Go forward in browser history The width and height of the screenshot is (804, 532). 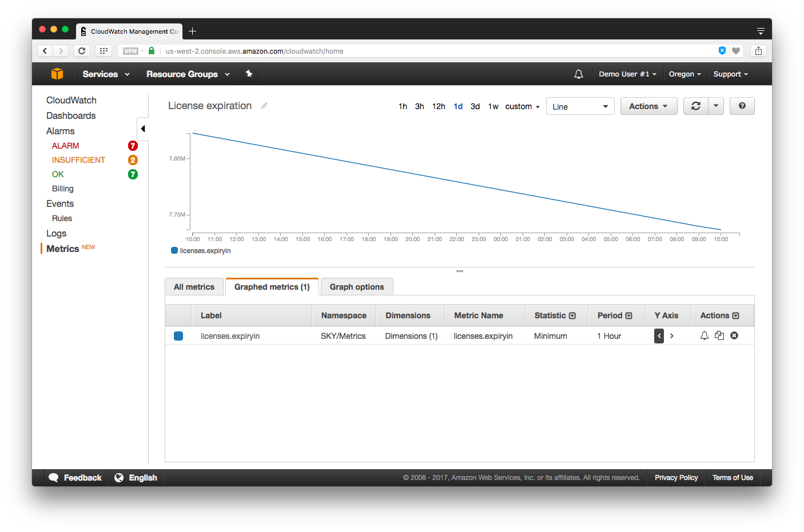click(61, 51)
